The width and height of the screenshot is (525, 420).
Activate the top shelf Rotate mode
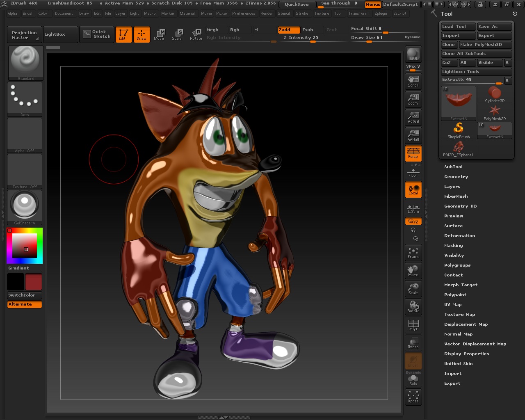(x=196, y=34)
